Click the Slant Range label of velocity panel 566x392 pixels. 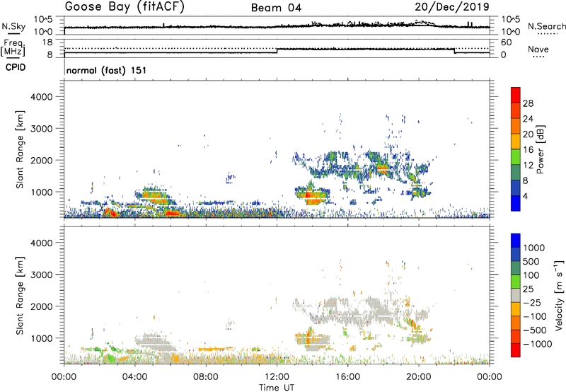click(x=20, y=296)
